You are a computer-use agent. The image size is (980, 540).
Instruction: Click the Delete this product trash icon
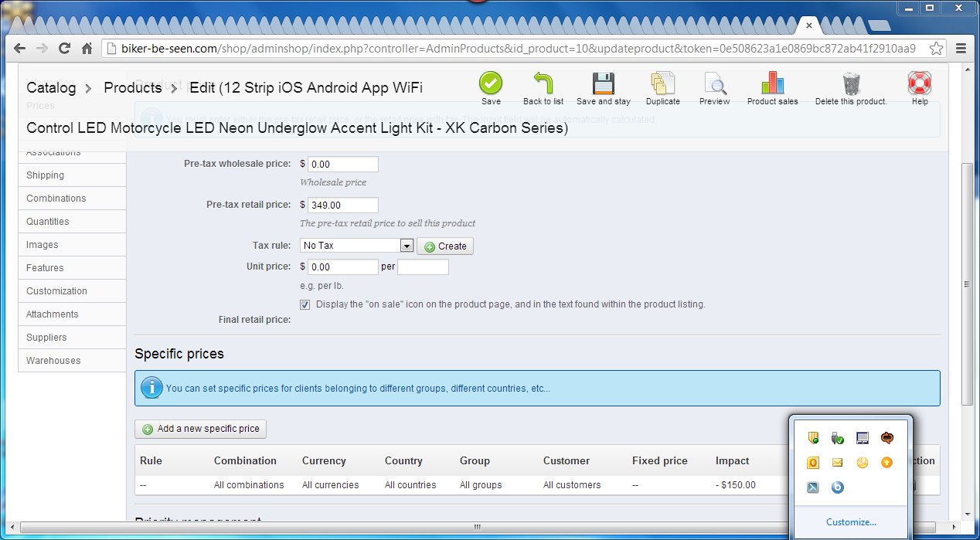point(852,83)
